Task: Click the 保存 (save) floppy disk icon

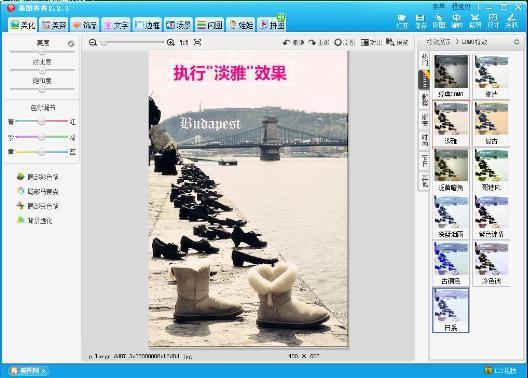Action: pos(420,21)
